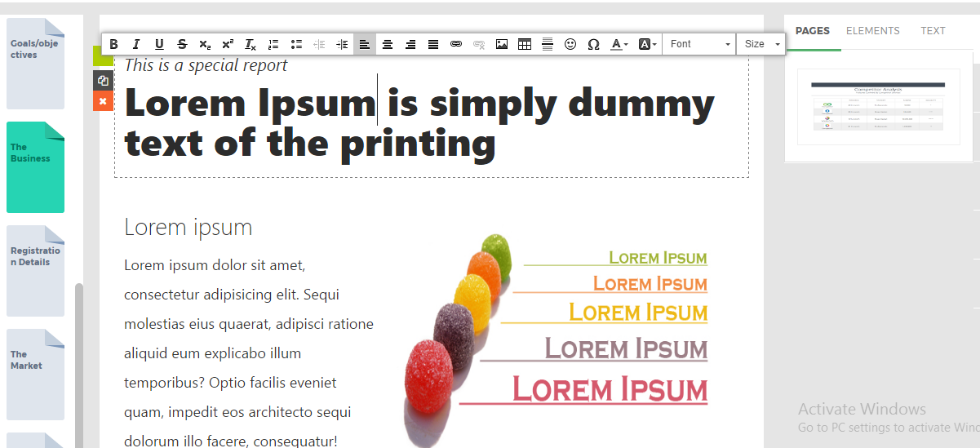Click the left sidebar scrollbar
This screenshot has width=980, height=448.
pyautogui.click(x=79, y=366)
